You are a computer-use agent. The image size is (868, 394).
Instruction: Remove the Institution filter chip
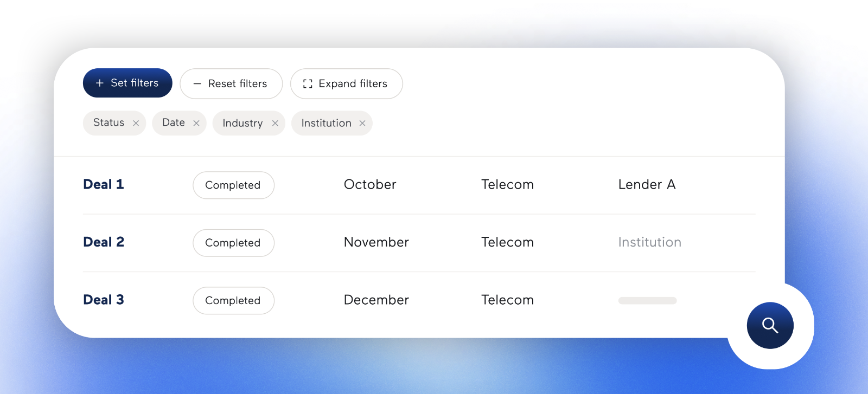tap(362, 123)
